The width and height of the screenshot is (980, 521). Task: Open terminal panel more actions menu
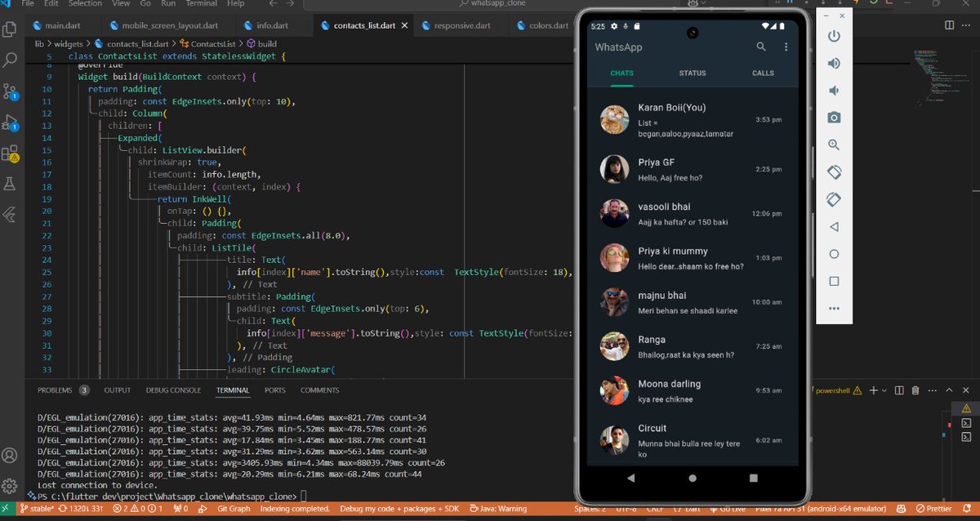(933, 390)
